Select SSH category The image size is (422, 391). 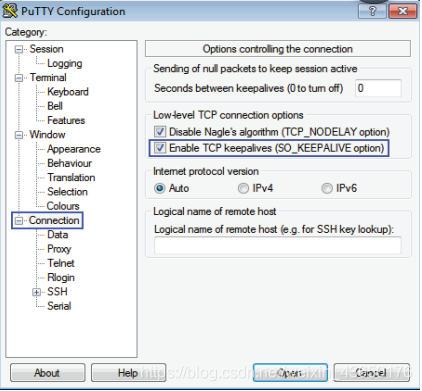pos(57,292)
